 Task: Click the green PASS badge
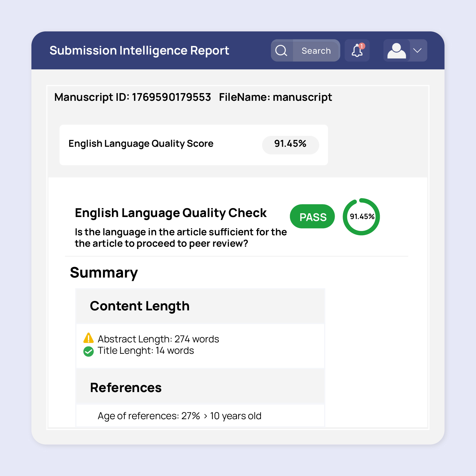click(x=312, y=217)
